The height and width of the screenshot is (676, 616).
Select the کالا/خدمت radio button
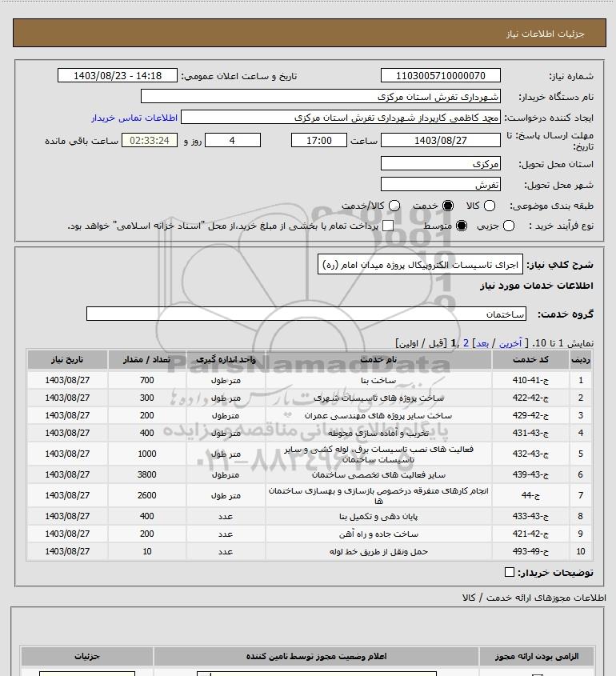[x=394, y=206]
